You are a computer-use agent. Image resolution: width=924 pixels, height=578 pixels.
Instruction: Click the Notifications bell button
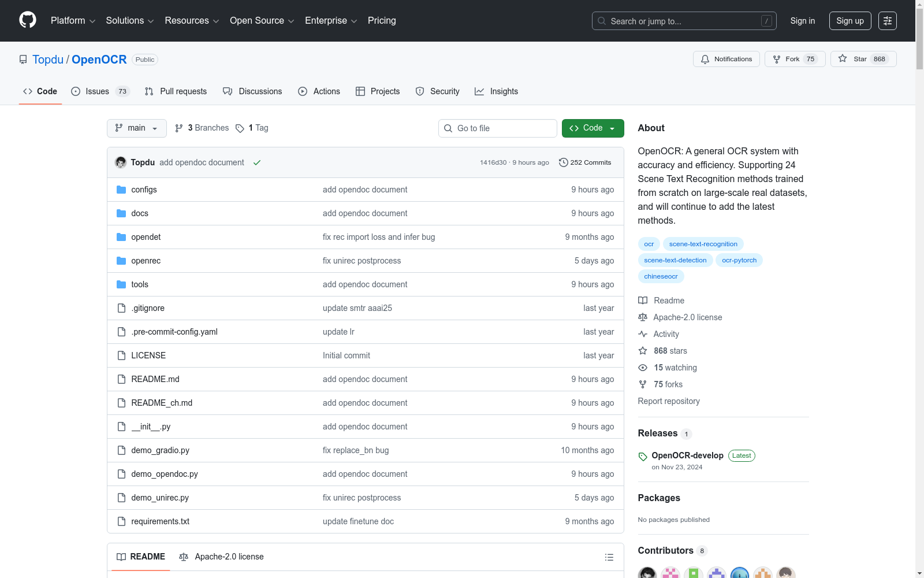point(726,59)
